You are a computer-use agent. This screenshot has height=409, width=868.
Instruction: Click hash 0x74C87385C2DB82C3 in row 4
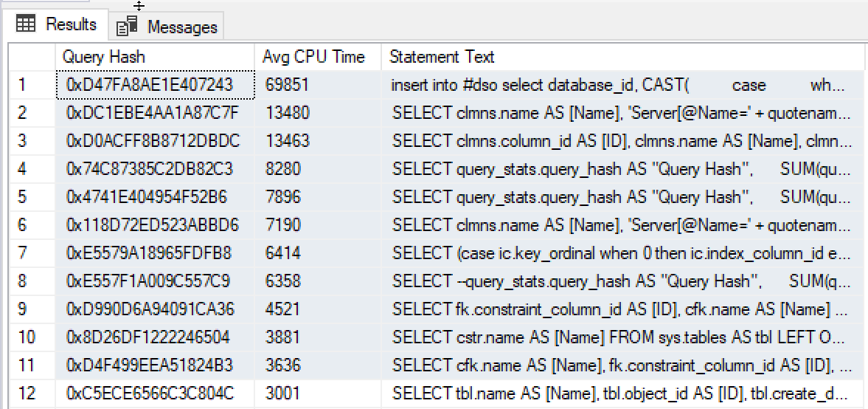coord(155,169)
